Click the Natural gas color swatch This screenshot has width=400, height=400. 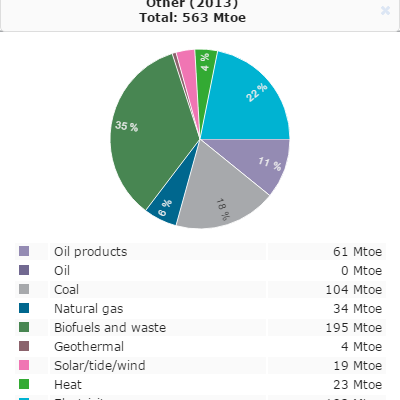24,308
